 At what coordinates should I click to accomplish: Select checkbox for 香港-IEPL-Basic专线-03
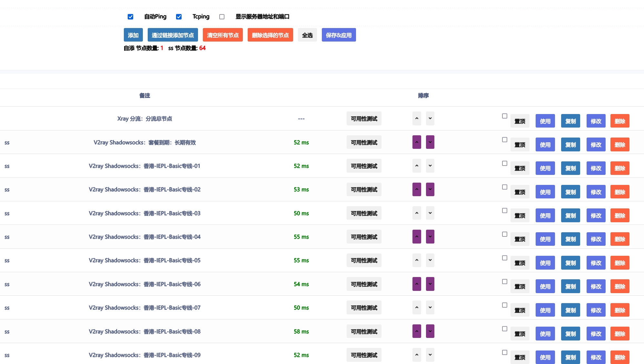click(505, 211)
